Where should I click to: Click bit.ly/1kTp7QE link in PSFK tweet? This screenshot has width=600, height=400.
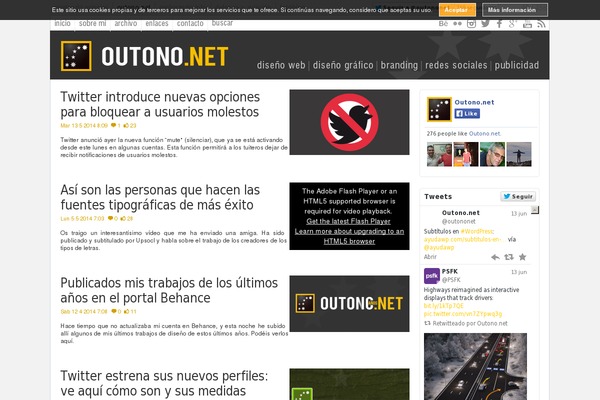tap(443, 306)
